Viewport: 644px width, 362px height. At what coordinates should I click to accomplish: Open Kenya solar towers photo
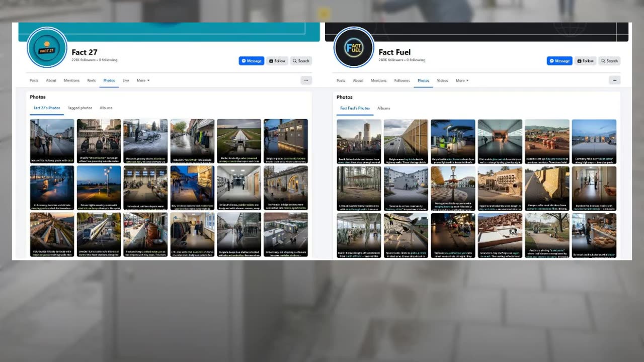tap(453, 142)
